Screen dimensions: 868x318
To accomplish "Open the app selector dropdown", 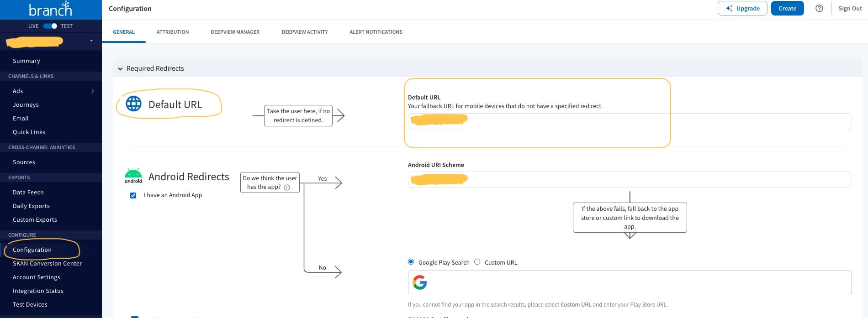I will coord(91,41).
